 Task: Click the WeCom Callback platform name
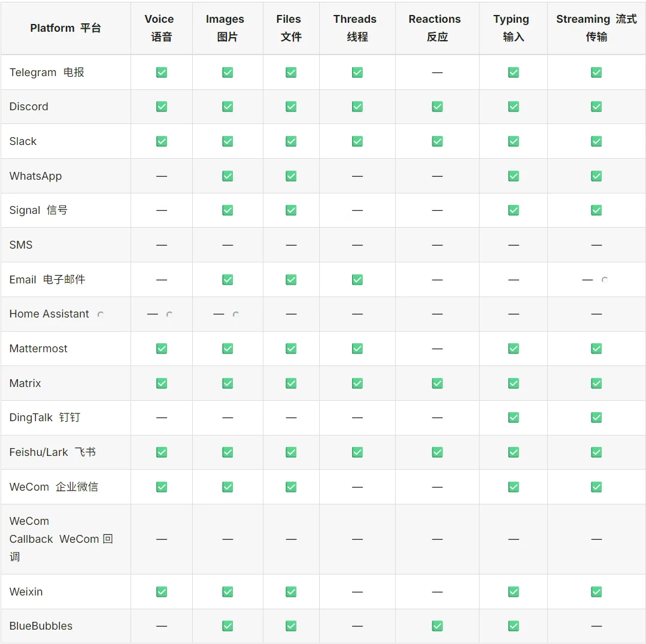[x=61, y=539]
